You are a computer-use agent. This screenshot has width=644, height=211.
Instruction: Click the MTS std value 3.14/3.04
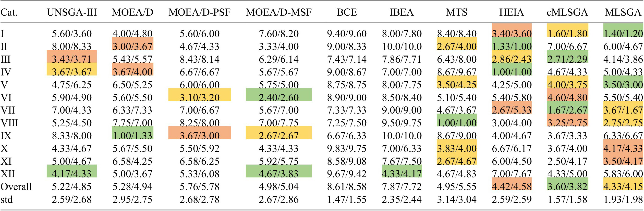click(457, 199)
